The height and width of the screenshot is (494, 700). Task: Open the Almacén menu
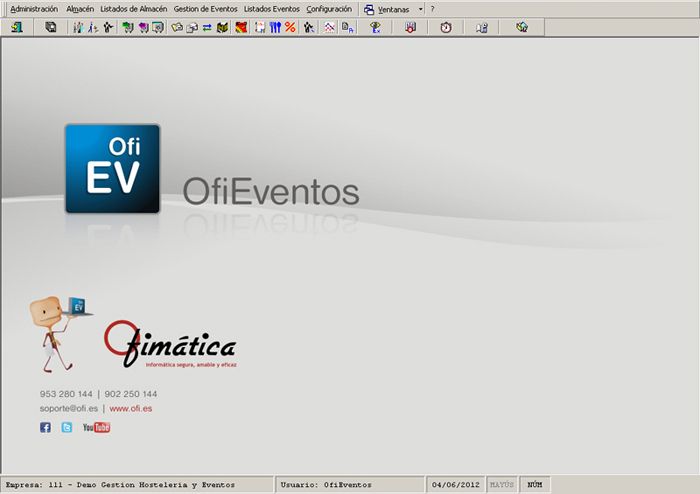tap(80, 9)
